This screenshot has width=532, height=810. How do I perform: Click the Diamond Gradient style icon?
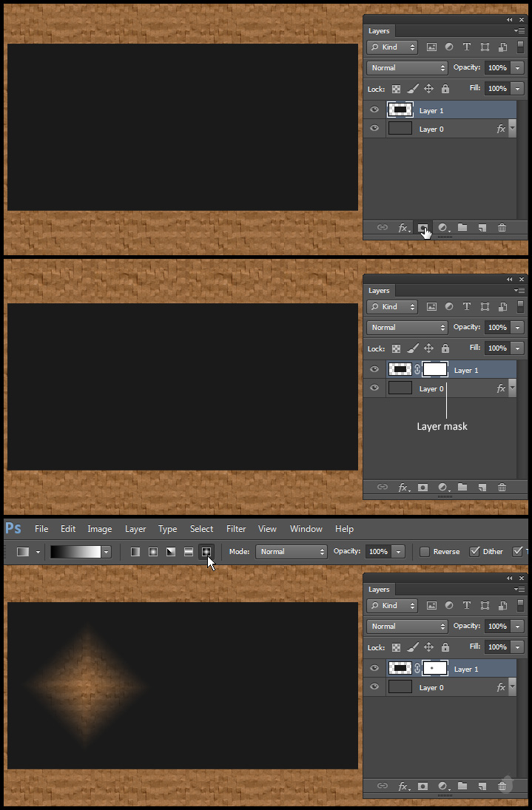click(x=206, y=552)
